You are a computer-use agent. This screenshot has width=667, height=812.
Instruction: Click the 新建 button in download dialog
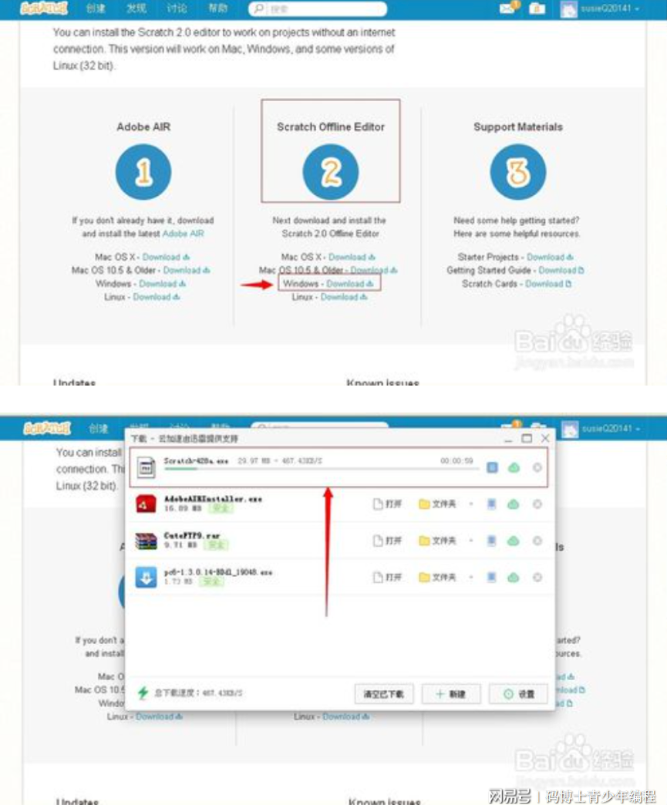(x=451, y=694)
